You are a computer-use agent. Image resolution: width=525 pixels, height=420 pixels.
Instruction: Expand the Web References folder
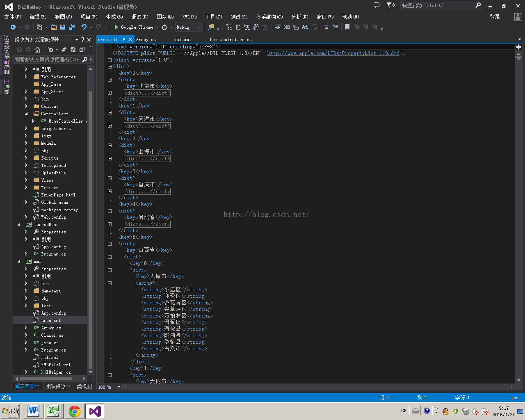coord(26,77)
